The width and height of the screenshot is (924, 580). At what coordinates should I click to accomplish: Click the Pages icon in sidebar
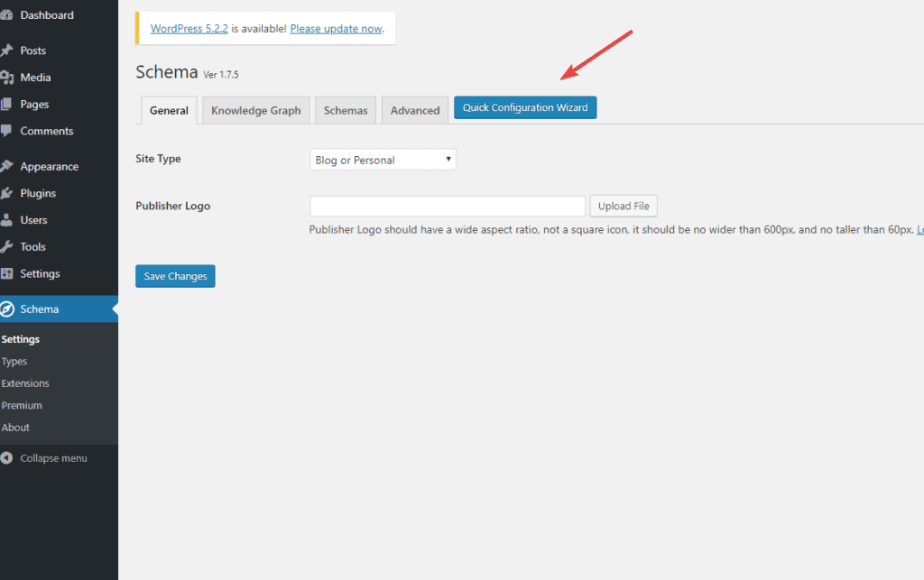click(6, 105)
